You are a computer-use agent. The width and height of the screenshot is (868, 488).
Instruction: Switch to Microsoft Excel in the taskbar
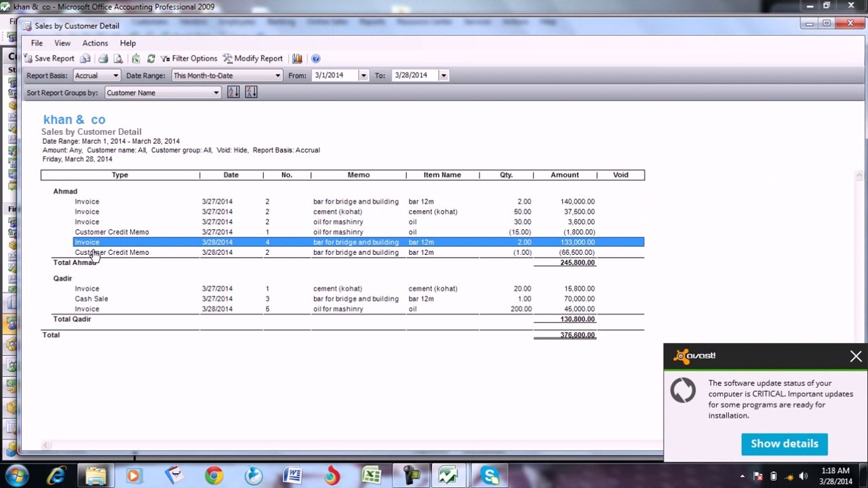tap(372, 476)
